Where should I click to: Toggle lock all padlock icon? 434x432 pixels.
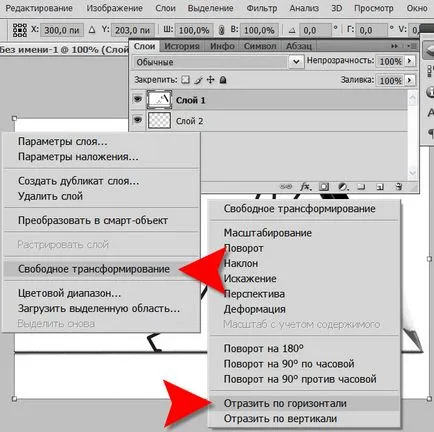[x=223, y=80]
